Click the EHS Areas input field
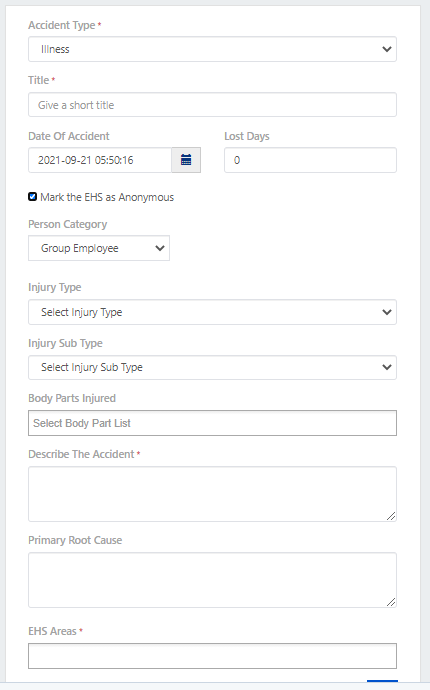The height and width of the screenshot is (690, 430). [213, 656]
